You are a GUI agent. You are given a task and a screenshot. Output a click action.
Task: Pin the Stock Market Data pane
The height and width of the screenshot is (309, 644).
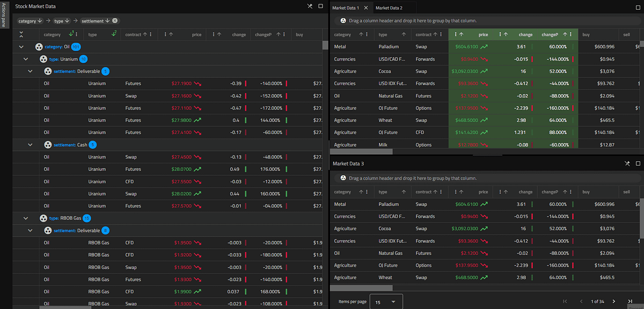pos(310,6)
